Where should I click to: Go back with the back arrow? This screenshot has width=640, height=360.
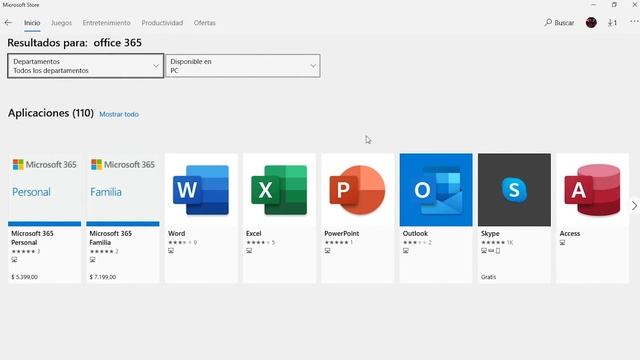coord(8,23)
